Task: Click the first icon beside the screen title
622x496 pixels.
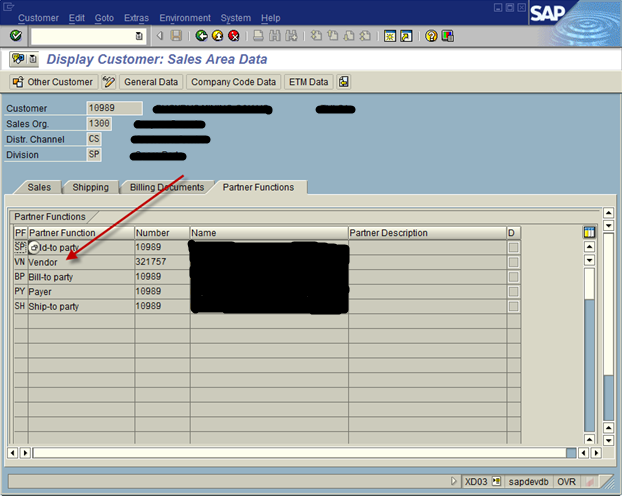Action: (x=18, y=59)
